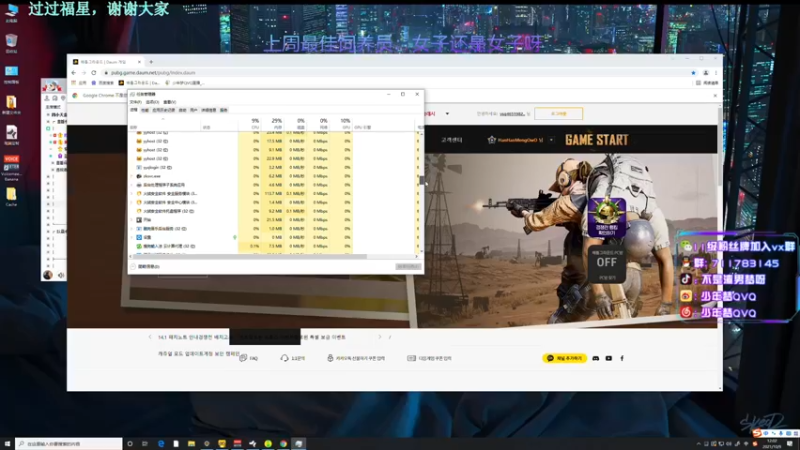Click the orange outlined logout button
800x450 pixels.
pos(558,114)
